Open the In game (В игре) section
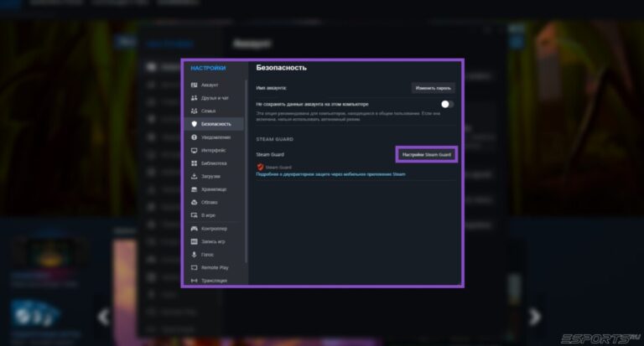 pyautogui.click(x=208, y=215)
